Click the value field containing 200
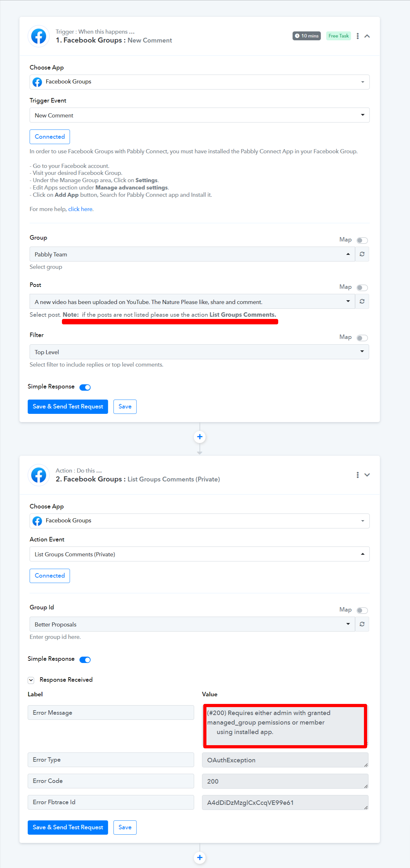410x868 pixels. pyautogui.click(x=285, y=781)
